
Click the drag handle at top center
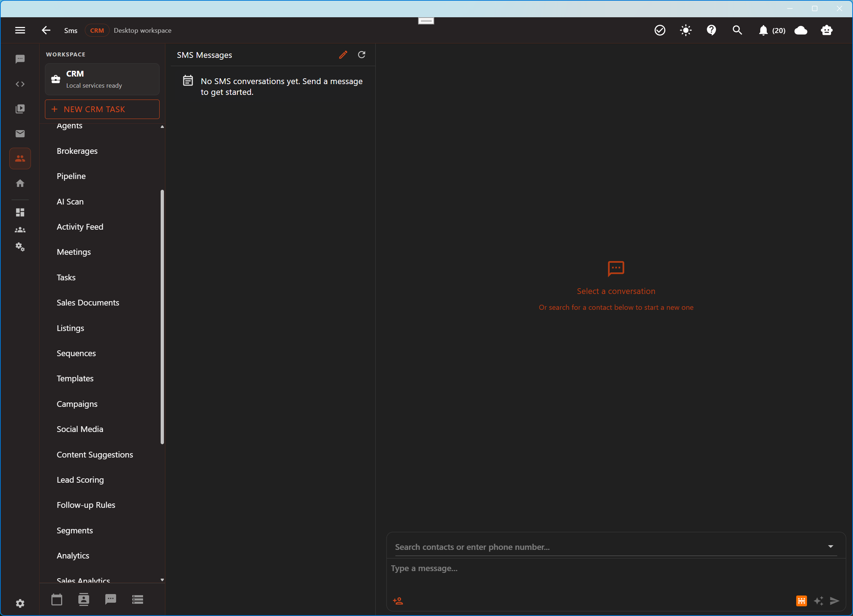(426, 21)
